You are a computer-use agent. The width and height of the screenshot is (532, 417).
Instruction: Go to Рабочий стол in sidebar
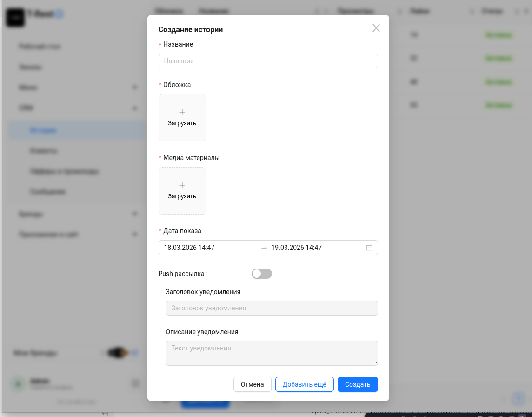[x=40, y=47]
